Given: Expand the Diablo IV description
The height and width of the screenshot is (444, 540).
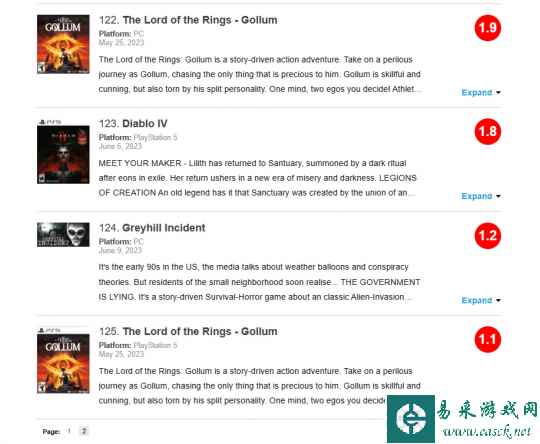Looking at the screenshot, I should [481, 196].
